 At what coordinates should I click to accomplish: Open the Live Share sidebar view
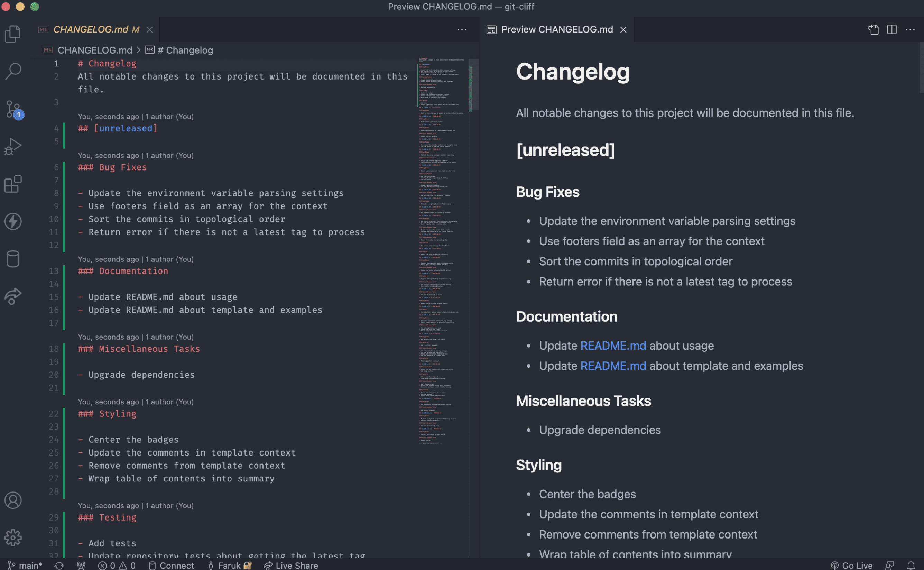13,296
